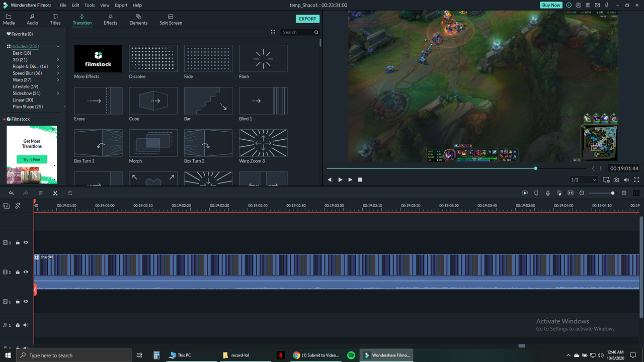This screenshot has height=362, width=644.
Task: Click the record voiceover microphone icon
Action: pyautogui.click(x=548, y=193)
